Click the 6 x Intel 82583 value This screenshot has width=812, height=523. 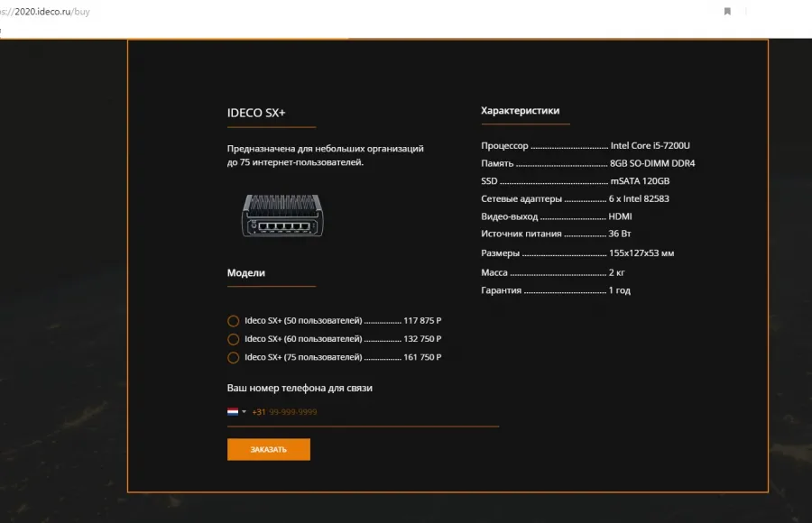coord(639,198)
